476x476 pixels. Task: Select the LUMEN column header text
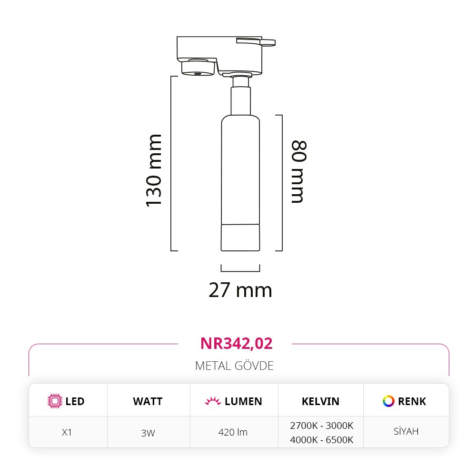[x=243, y=401]
